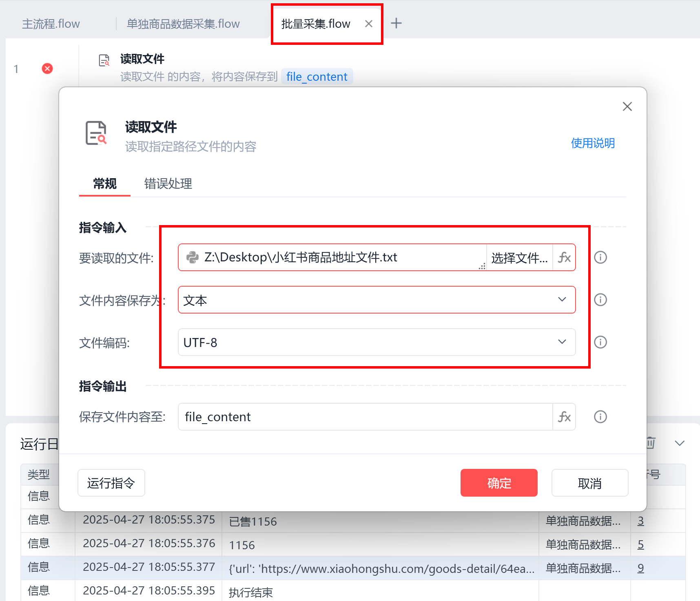Click line number 1 in flow editor
This screenshot has height=601, width=700.
point(16,69)
